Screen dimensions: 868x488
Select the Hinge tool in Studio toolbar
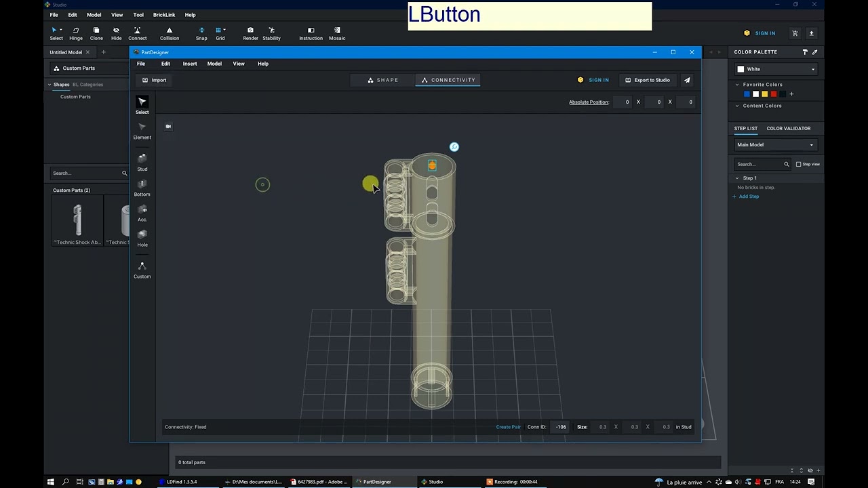[76, 33]
